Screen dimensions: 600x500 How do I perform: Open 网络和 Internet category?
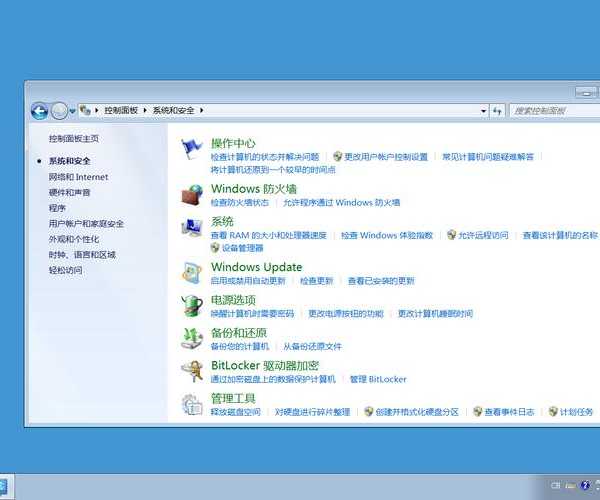(x=78, y=177)
